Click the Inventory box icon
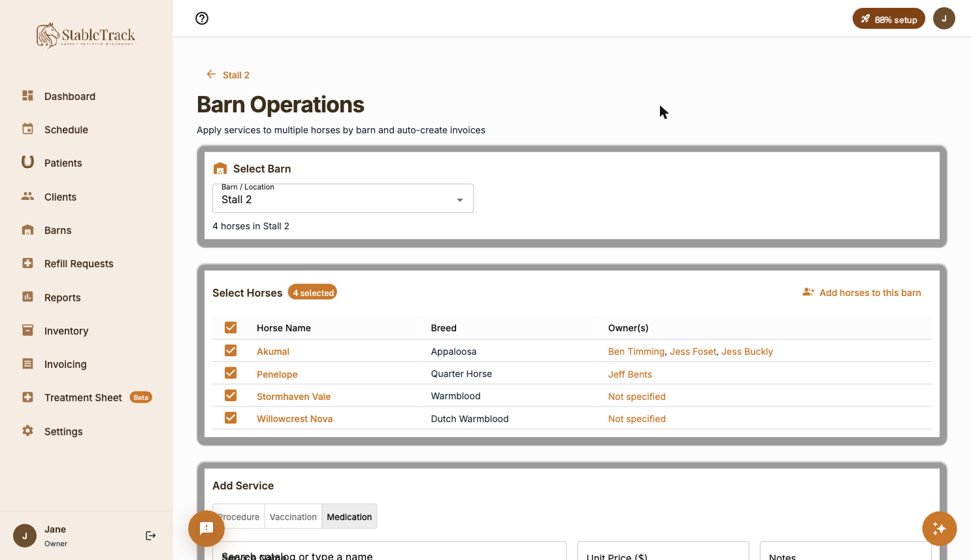Viewport: 971px width, 560px height. [x=27, y=330]
